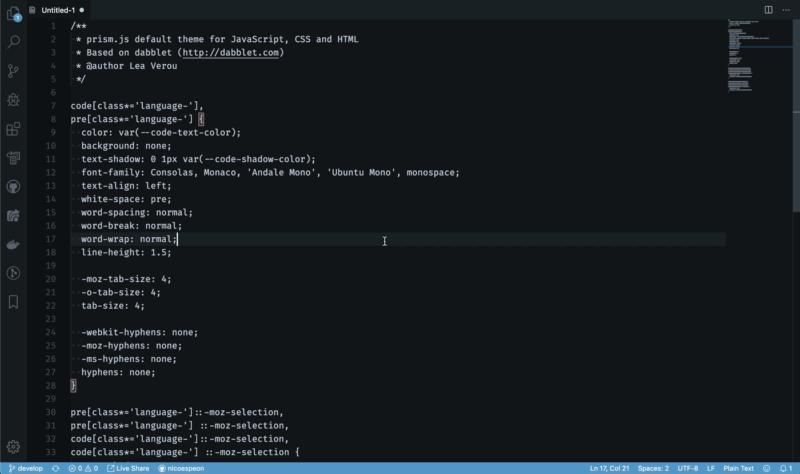The height and width of the screenshot is (474, 800).
Task: Click the Split Editor icon
Action: click(768, 10)
